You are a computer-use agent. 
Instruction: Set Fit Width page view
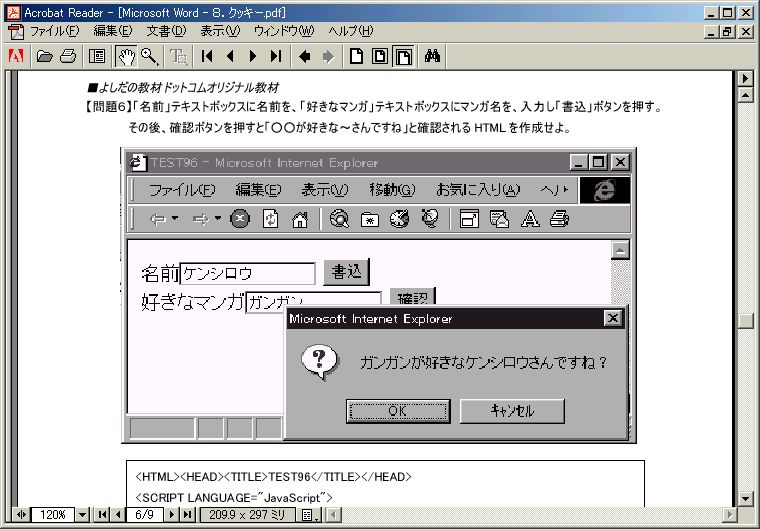(403, 56)
